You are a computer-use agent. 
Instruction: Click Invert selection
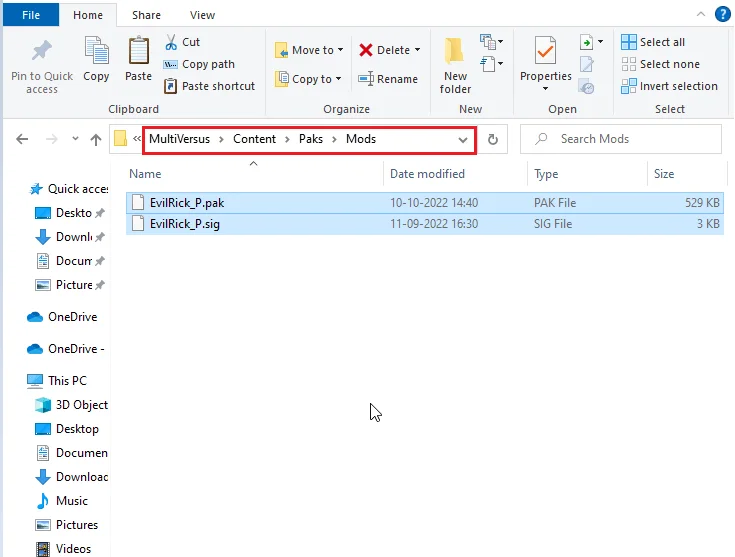click(669, 86)
